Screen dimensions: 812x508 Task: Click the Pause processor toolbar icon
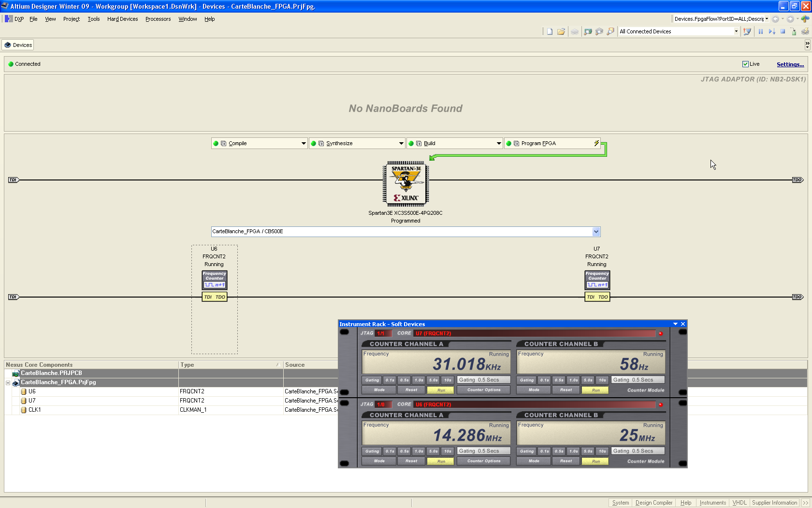coord(760,31)
